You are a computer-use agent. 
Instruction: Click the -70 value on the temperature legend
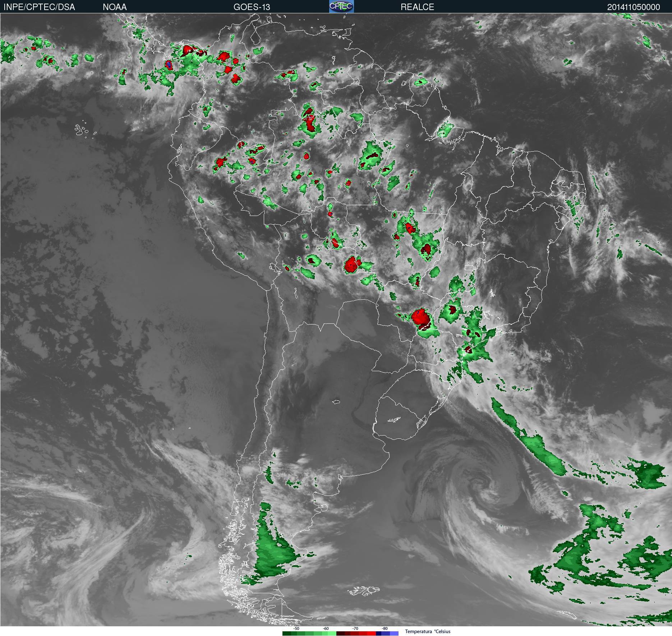pos(355,628)
